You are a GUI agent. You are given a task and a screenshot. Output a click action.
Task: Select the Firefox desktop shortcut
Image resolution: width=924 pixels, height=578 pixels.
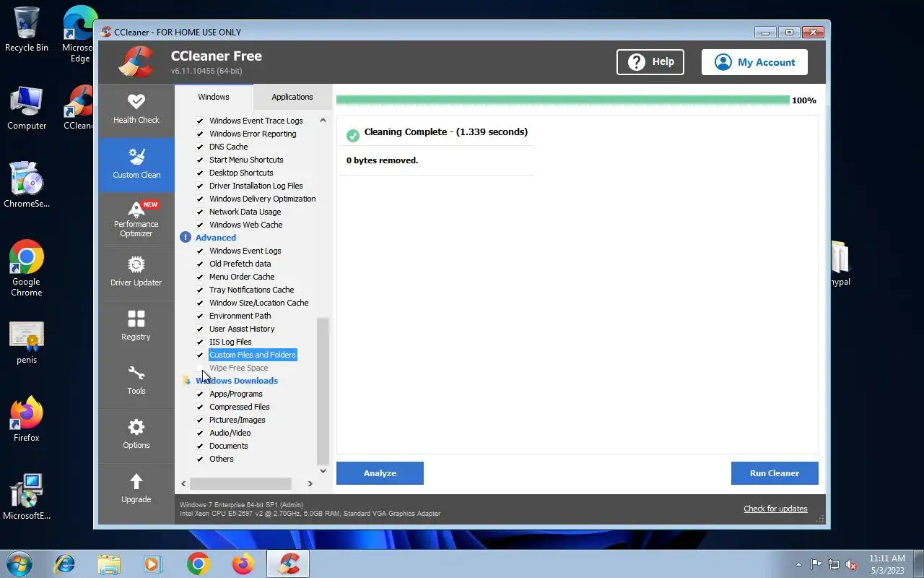(27, 419)
